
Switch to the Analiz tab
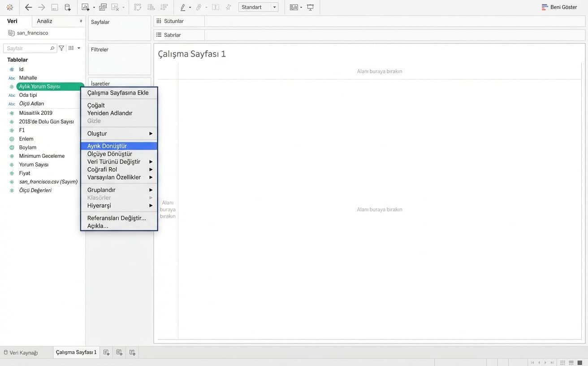[45, 21]
